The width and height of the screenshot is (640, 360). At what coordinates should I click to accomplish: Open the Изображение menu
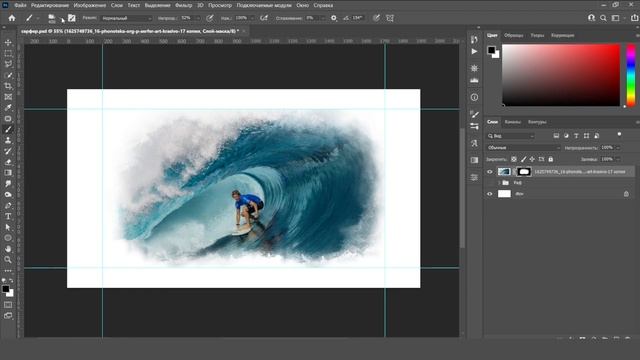[90, 5]
